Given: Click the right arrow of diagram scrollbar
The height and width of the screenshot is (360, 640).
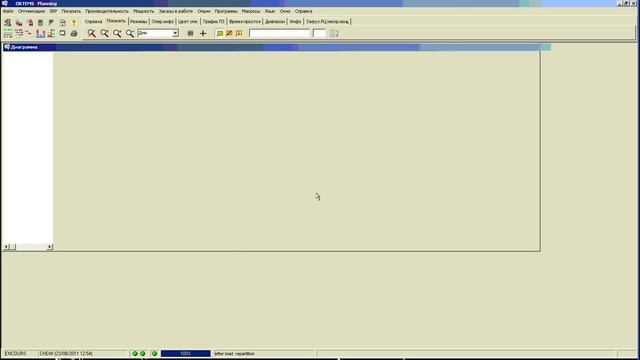Looking at the screenshot, I should (50, 247).
